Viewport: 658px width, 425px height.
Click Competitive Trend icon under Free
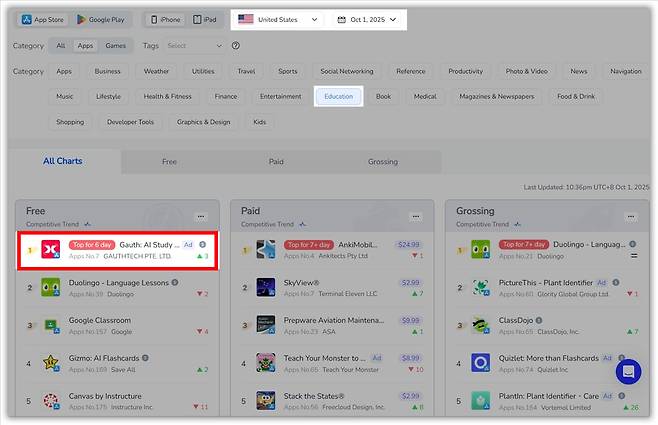click(87, 224)
